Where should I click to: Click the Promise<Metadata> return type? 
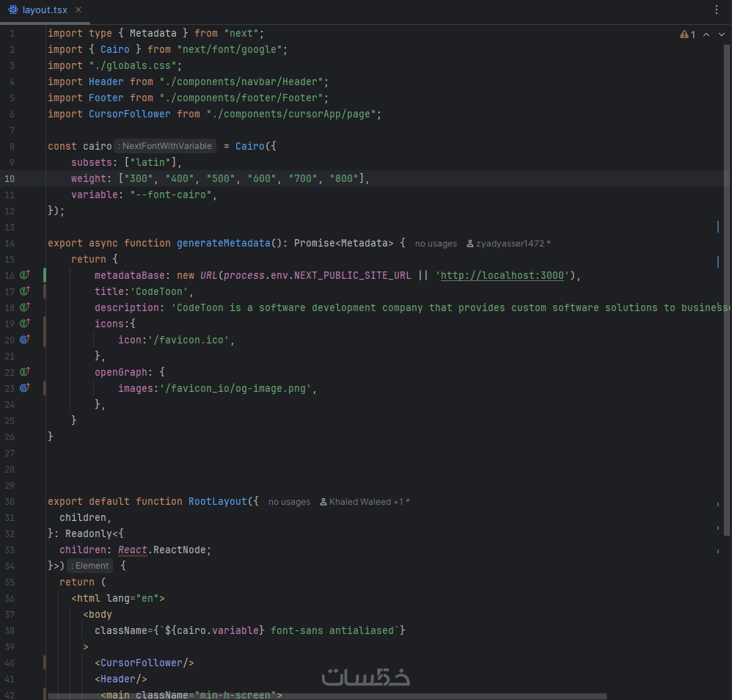343,244
